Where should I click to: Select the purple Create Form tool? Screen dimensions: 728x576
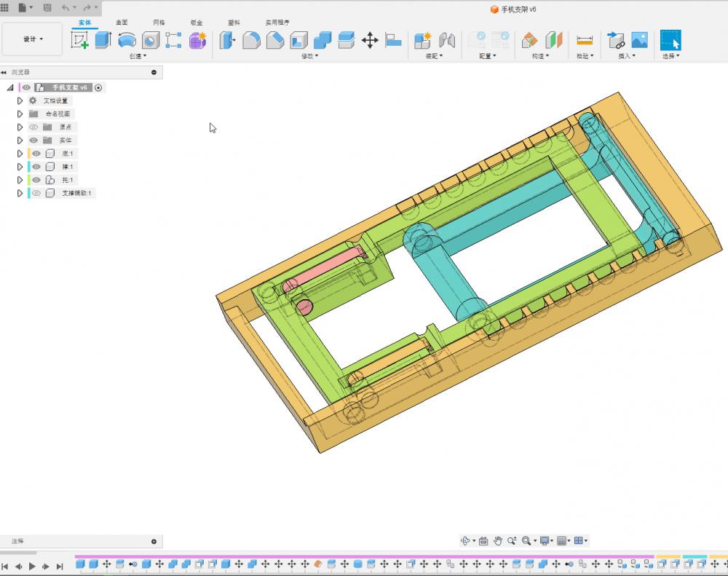[x=198, y=40]
